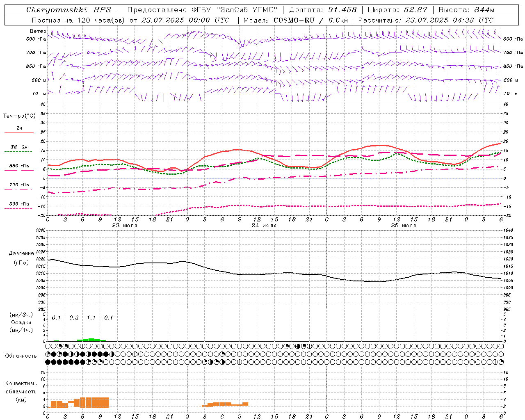Click the Td 2м dew point legend entry

[19, 147]
